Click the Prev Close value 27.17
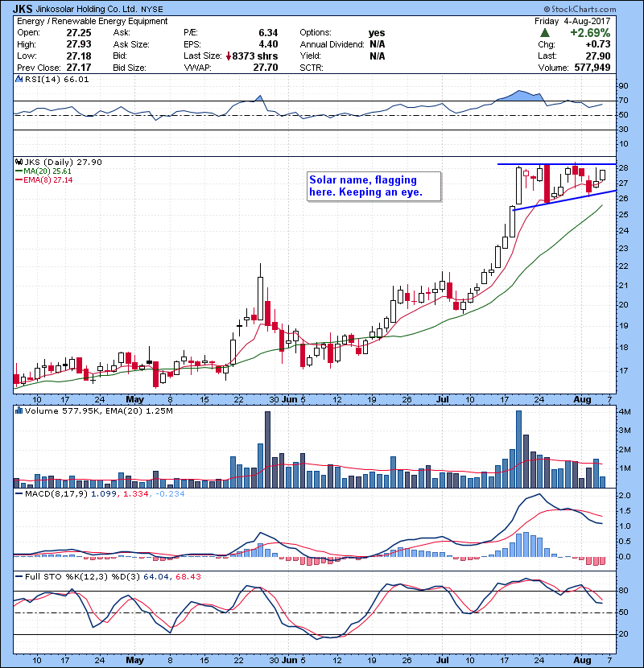 pos(79,68)
